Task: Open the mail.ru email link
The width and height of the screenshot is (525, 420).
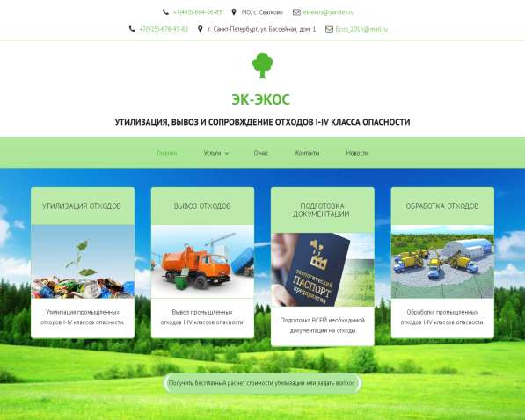Action: click(361, 29)
